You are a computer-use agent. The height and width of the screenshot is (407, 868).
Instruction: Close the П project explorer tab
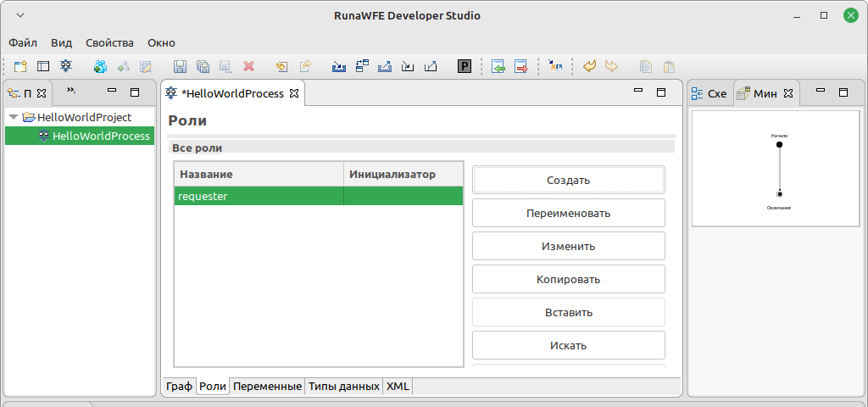(42, 93)
